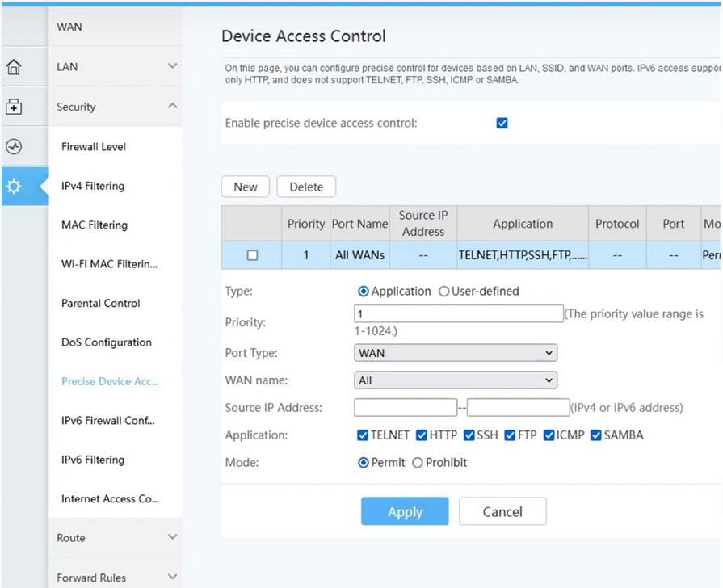Click the Source IP Address column header
Screen dimensions: 723x588
click(x=423, y=224)
